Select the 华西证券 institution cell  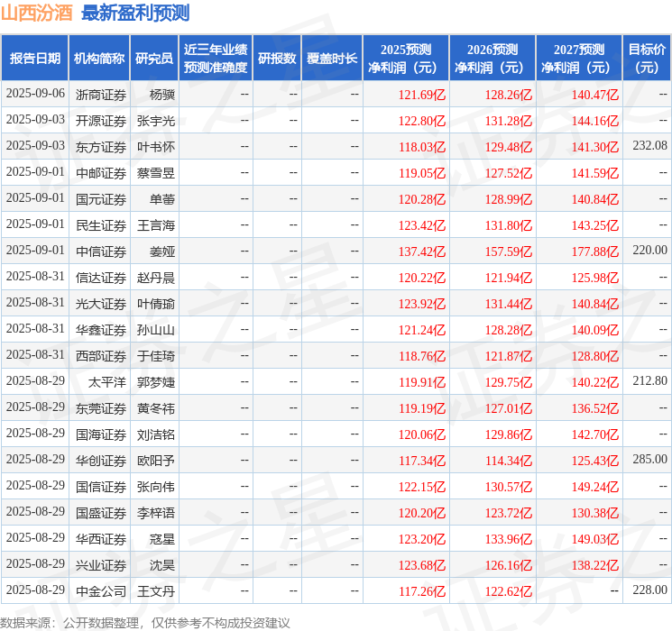[x=101, y=539]
